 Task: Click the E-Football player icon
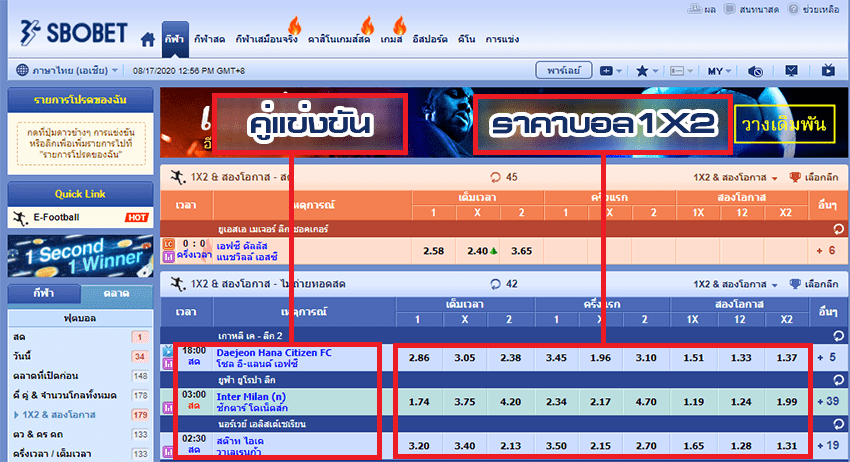(20, 218)
